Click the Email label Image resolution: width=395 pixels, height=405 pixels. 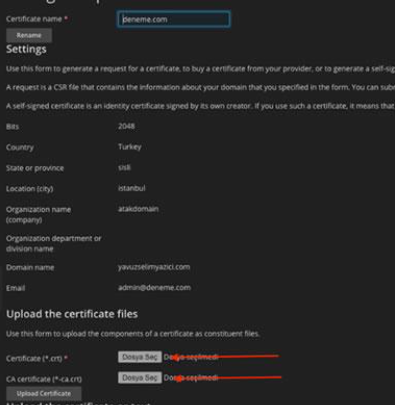[x=15, y=288]
